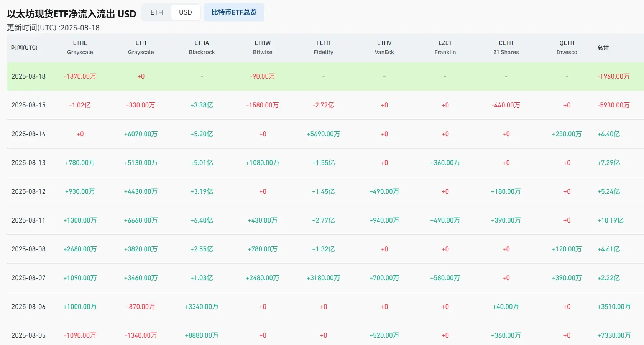Select the 2025-08-12 date cell
644x345 pixels.
tap(29, 191)
